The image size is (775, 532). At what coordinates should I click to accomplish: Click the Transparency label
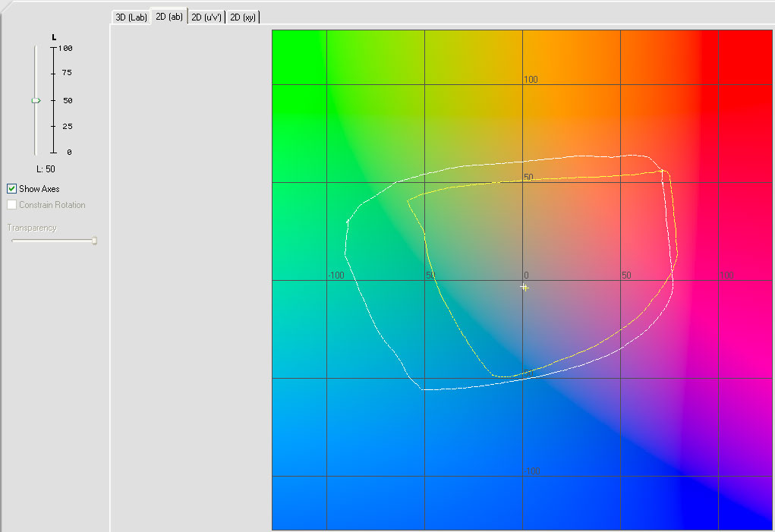click(32, 228)
